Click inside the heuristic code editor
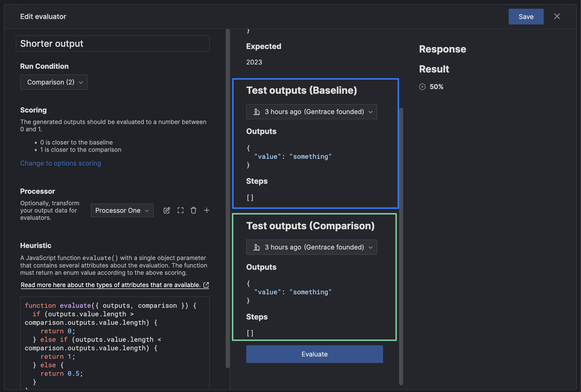Viewport: 581px width, 392px height. 115,342
